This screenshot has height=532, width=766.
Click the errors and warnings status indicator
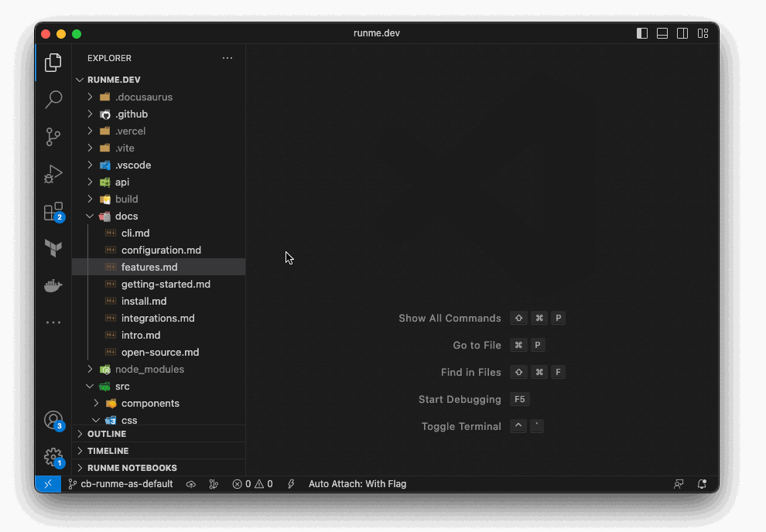[x=252, y=483]
